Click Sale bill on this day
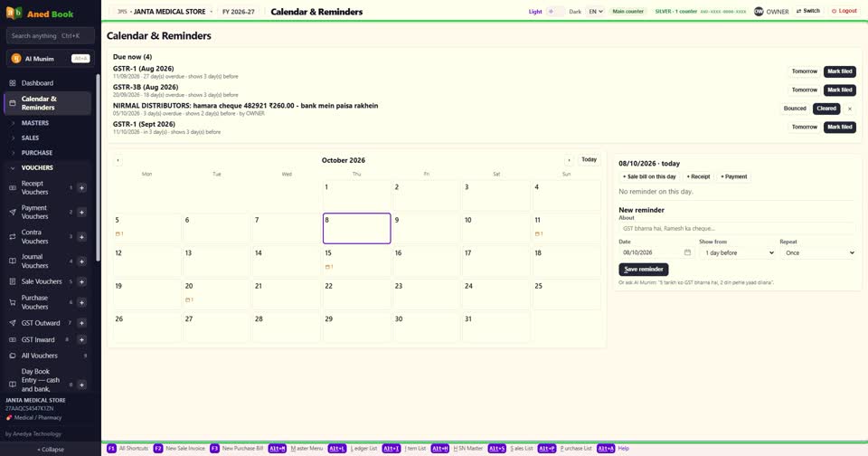The width and height of the screenshot is (868, 456). (649, 176)
